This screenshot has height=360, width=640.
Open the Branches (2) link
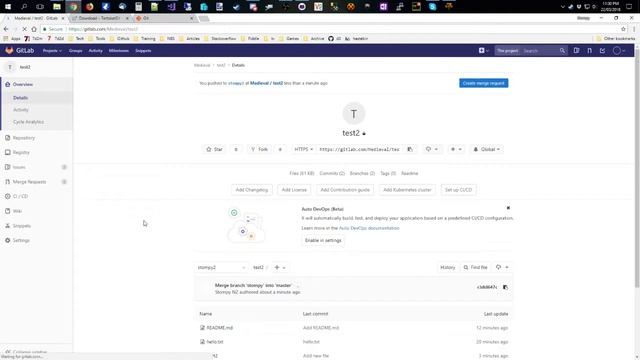pos(362,173)
